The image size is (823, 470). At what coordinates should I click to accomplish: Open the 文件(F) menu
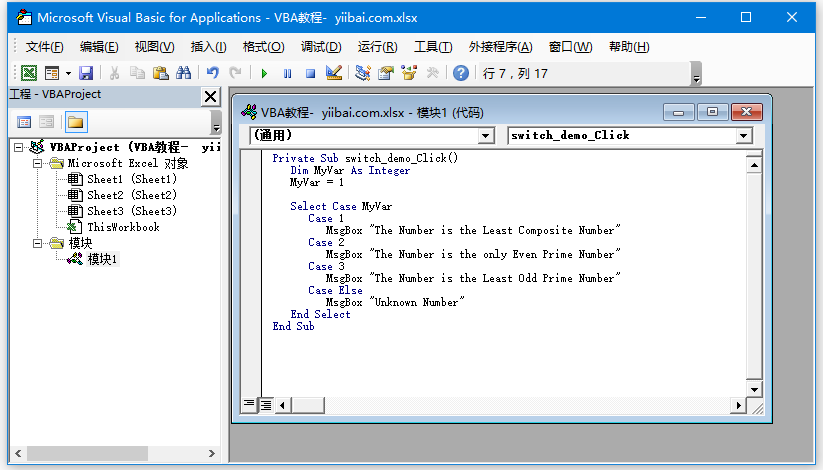point(45,47)
